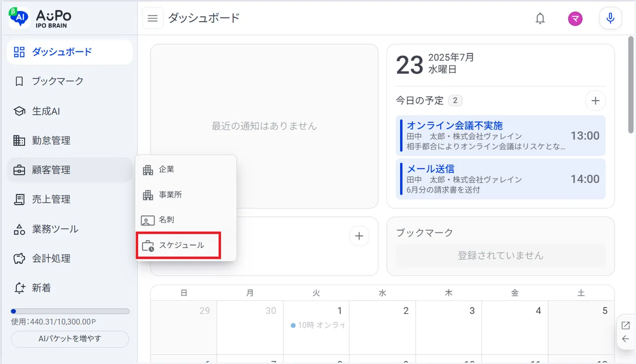Click the 会計処理 piggy bank icon
Viewport: 636px width, 364px height.
(x=19, y=258)
